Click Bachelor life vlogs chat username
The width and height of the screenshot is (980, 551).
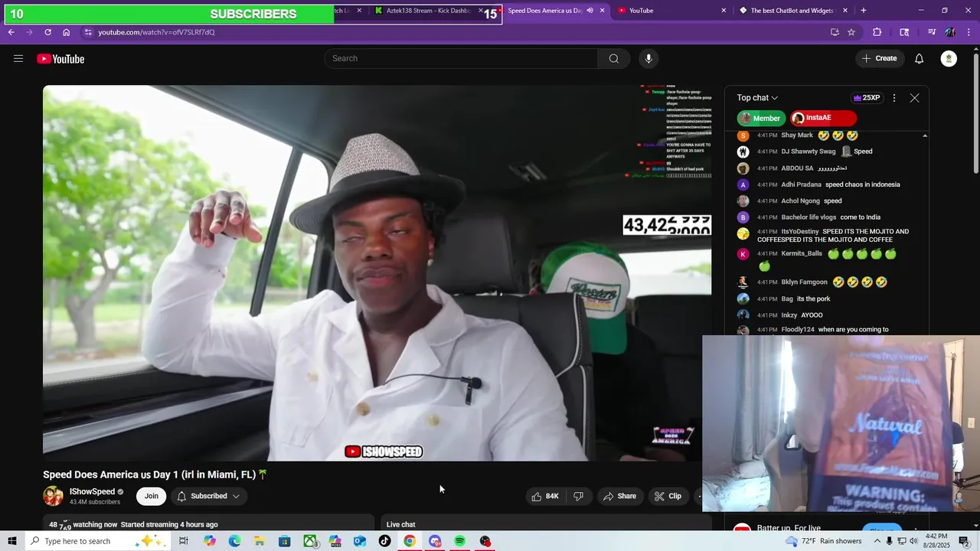pyautogui.click(x=808, y=217)
